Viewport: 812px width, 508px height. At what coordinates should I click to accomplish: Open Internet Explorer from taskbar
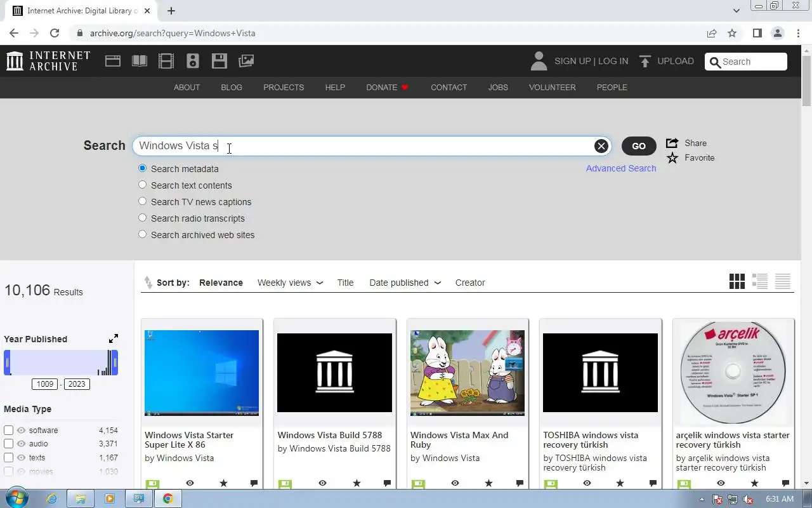(x=50, y=498)
